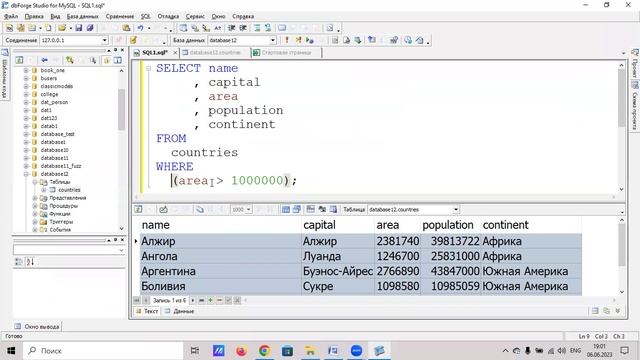The image size is (640, 360).
Task: Open File Explorer from the taskbar
Action: (x=310, y=351)
